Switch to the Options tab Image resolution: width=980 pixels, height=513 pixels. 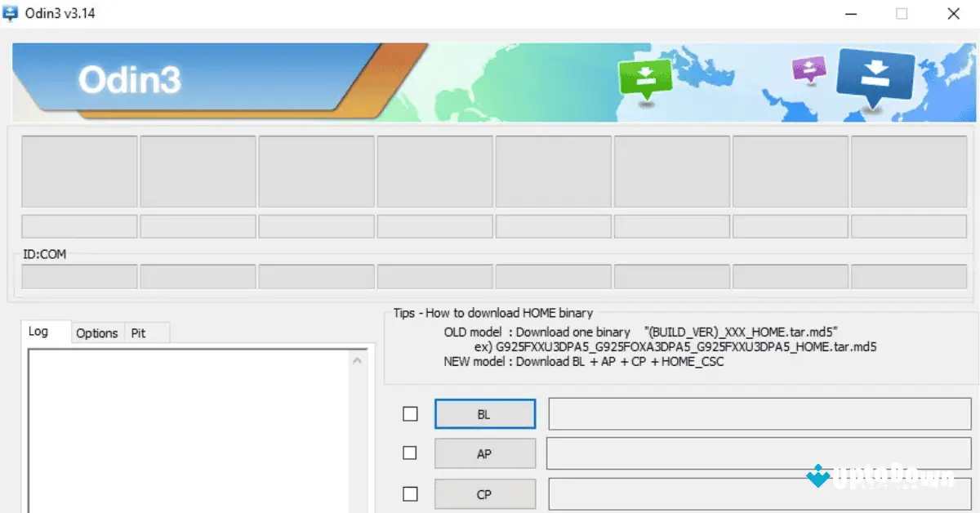96,333
